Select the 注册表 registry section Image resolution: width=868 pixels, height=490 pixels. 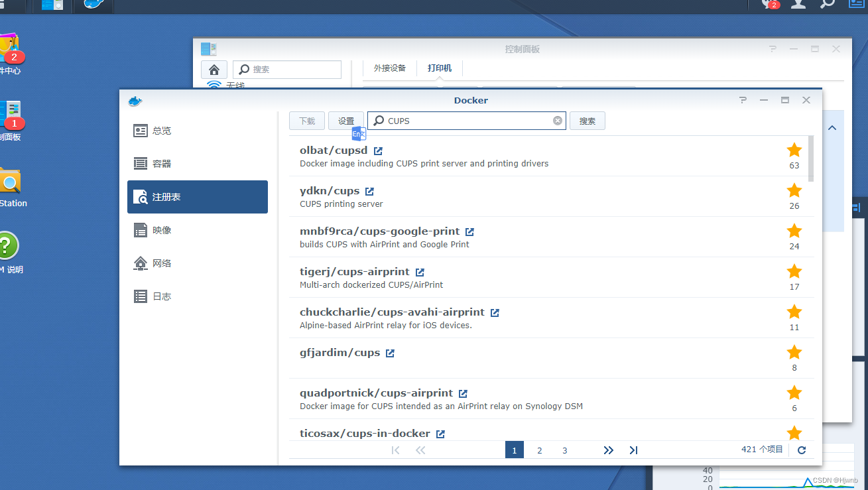pyautogui.click(x=198, y=197)
